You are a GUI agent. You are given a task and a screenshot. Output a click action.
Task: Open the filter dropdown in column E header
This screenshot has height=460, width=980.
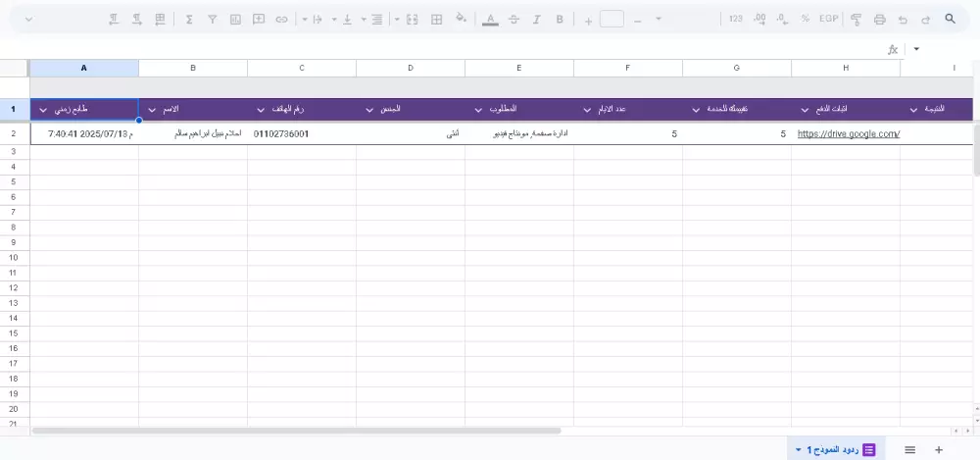click(x=478, y=110)
